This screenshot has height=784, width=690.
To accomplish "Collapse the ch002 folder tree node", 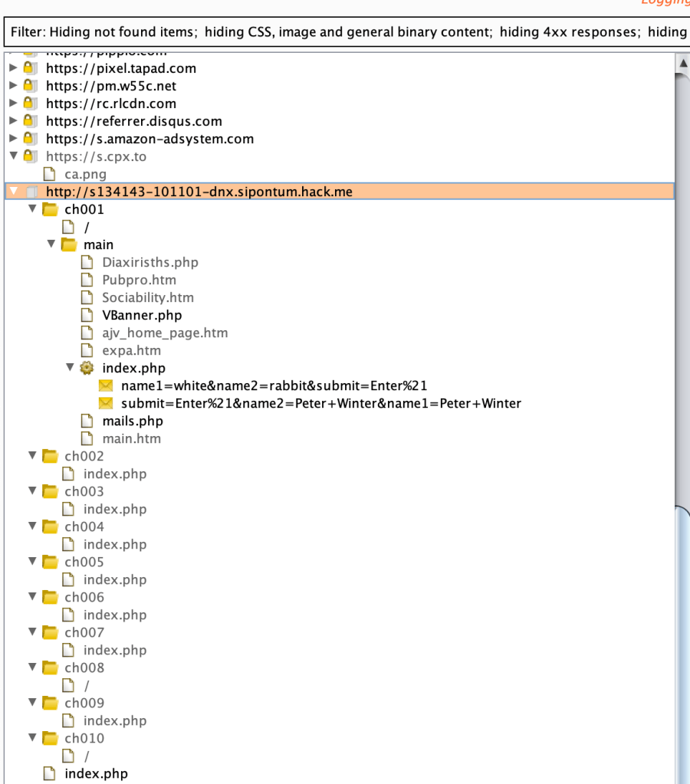I will [32, 457].
